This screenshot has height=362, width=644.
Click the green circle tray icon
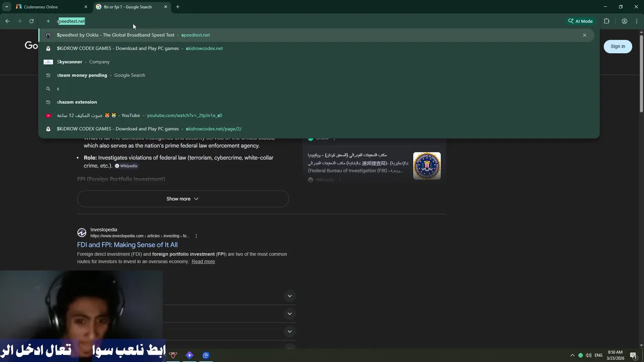click(x=581, y=355)
